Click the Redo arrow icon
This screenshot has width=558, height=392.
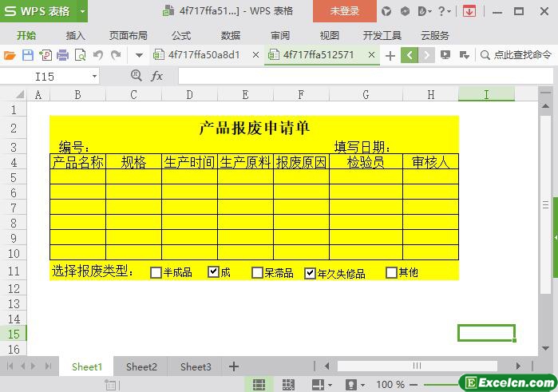(115, 55)
